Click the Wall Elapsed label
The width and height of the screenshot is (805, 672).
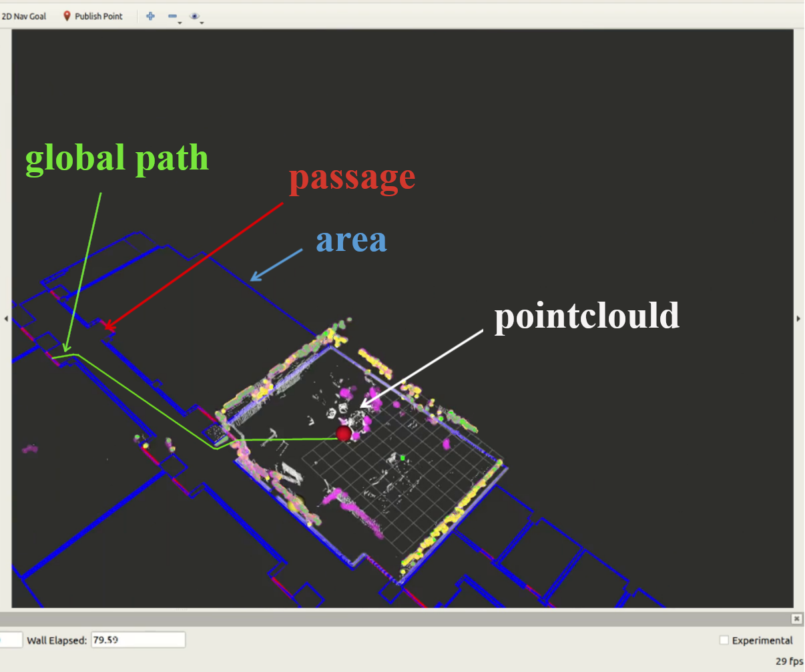click(57, 641)
